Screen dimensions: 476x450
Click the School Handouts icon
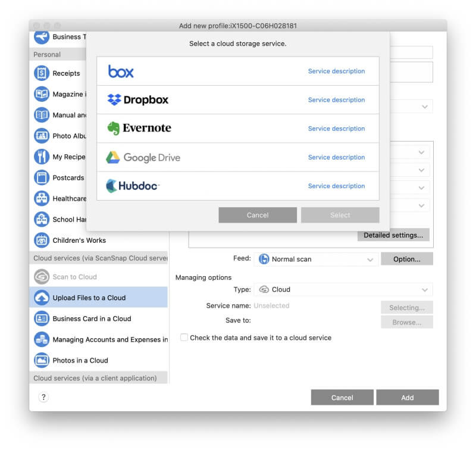42,219
